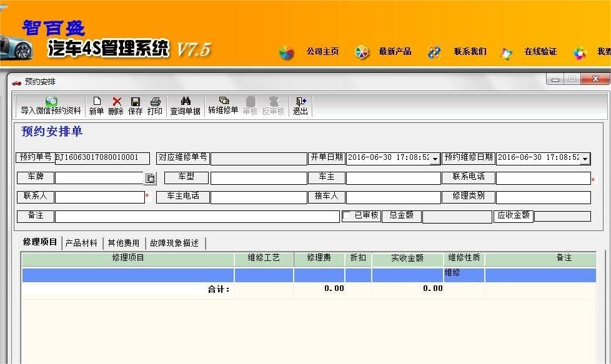Click the 车主电话 input field

pyautogui.click(x=259, y=197)
